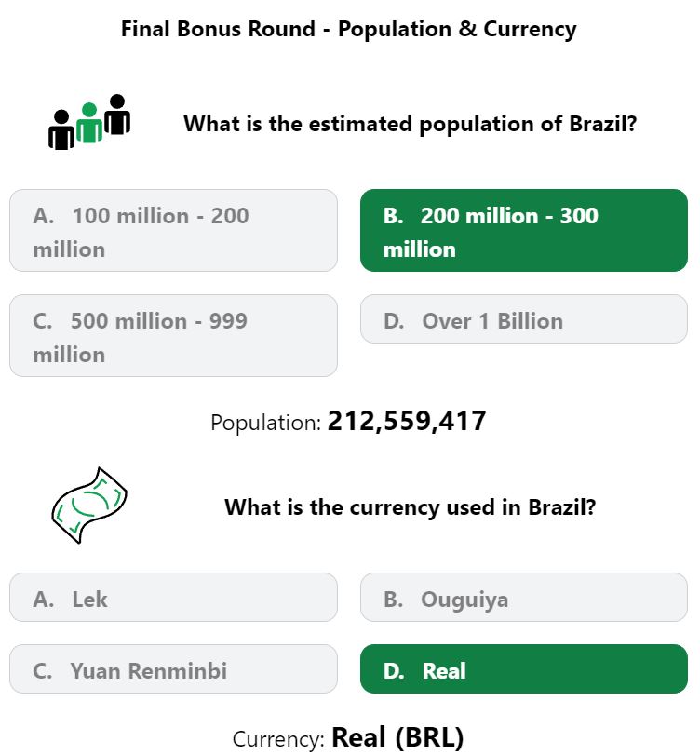Click the rightmost black person figure

pos(116,114)
